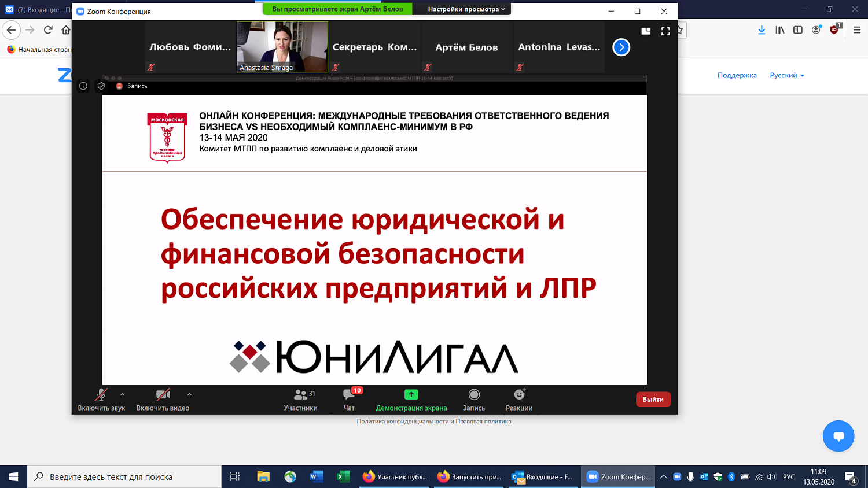
Task: Click the red Запись recording indicator
Action: point(132,86)
